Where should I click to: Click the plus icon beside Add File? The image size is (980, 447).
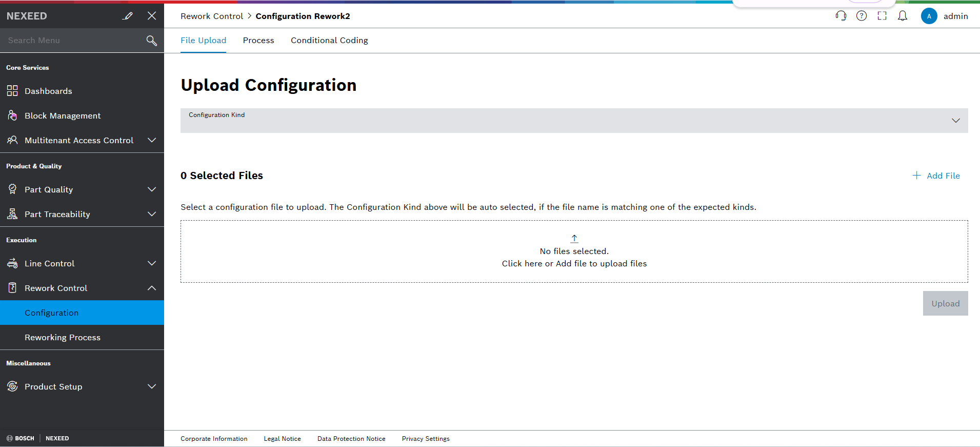(917, 176)
